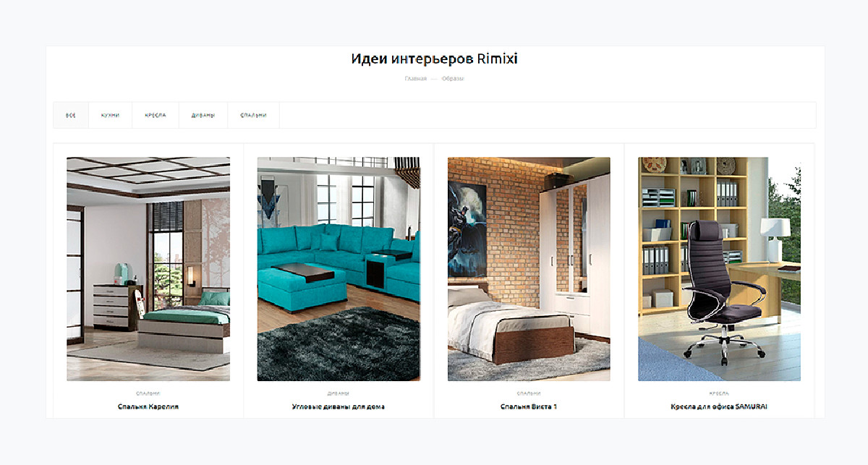This screenshot has width=868, height=465.
Task: Click СПАЛЬНИ label above Спальня Виста 1
Action: point(529,393)
